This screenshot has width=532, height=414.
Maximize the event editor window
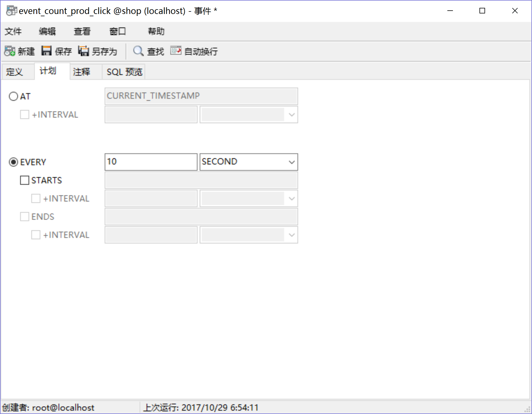click(482, 11)
